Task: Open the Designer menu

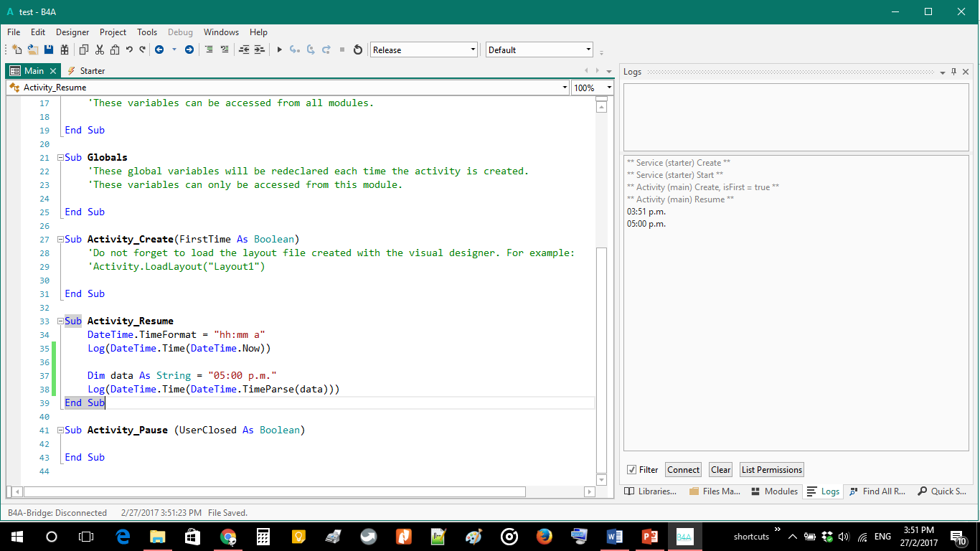Action: coord(72,32)
